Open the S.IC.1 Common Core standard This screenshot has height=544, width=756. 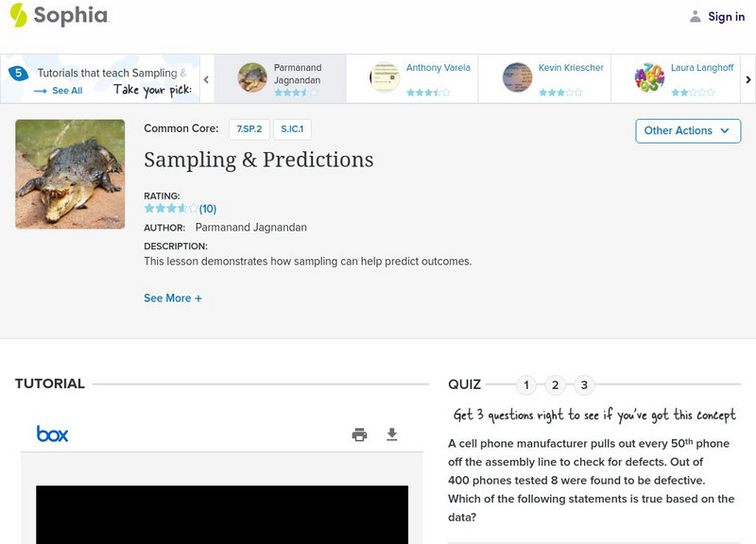[x=292, y=129]
